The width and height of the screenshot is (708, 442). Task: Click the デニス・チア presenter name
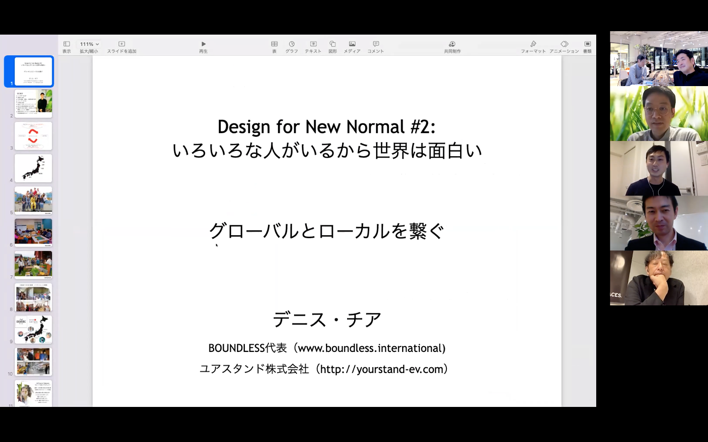[x=327, y=320]
